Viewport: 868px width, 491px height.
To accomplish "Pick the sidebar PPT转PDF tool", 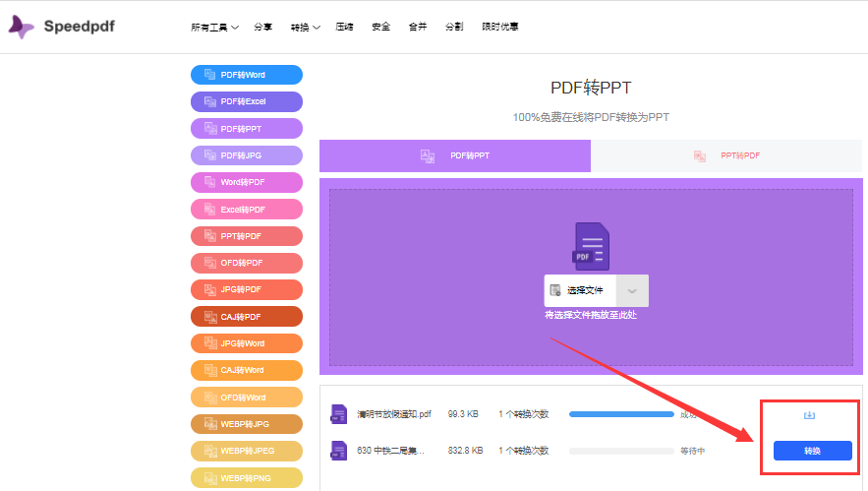I will (x=247, y=236).
